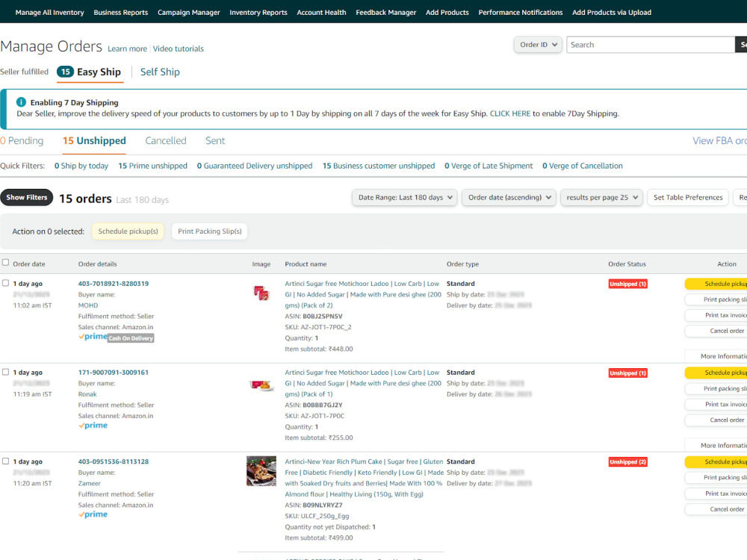
Task: Click Print Packing Slip(s) in the bulk action bar
Action: (x=210, y=231)
